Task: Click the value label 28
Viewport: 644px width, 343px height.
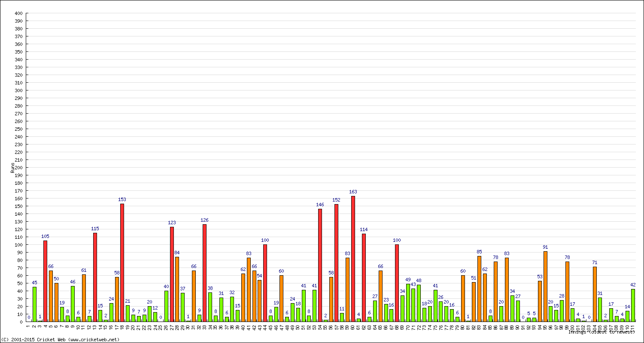Action: (x=562, y=296)
